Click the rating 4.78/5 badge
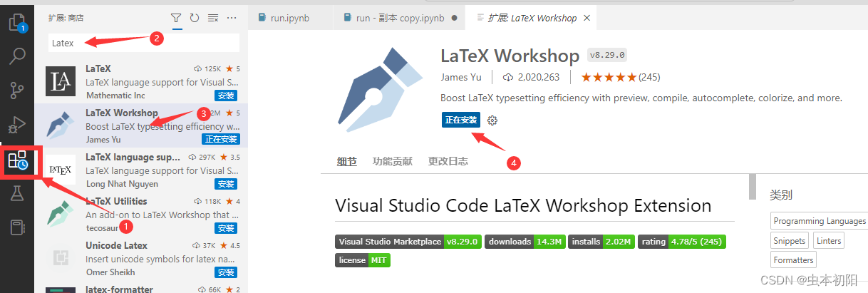The width and height of the screenshot is (868, 293). (682, 242)
